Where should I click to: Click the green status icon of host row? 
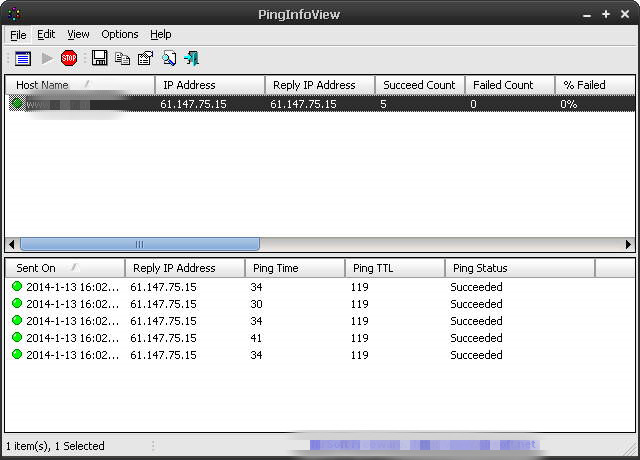[x=17, y=103]
